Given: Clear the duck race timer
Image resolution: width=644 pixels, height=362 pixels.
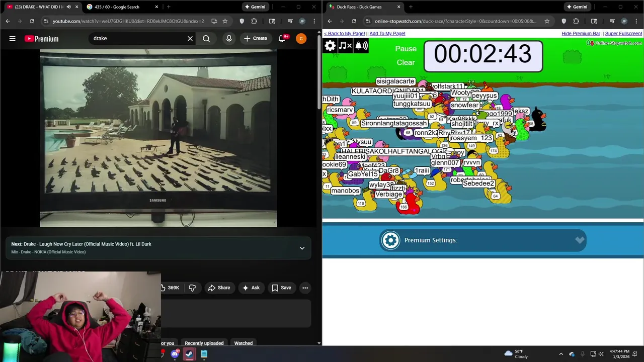Looking at the screenshot, I should tap(406, 62).
